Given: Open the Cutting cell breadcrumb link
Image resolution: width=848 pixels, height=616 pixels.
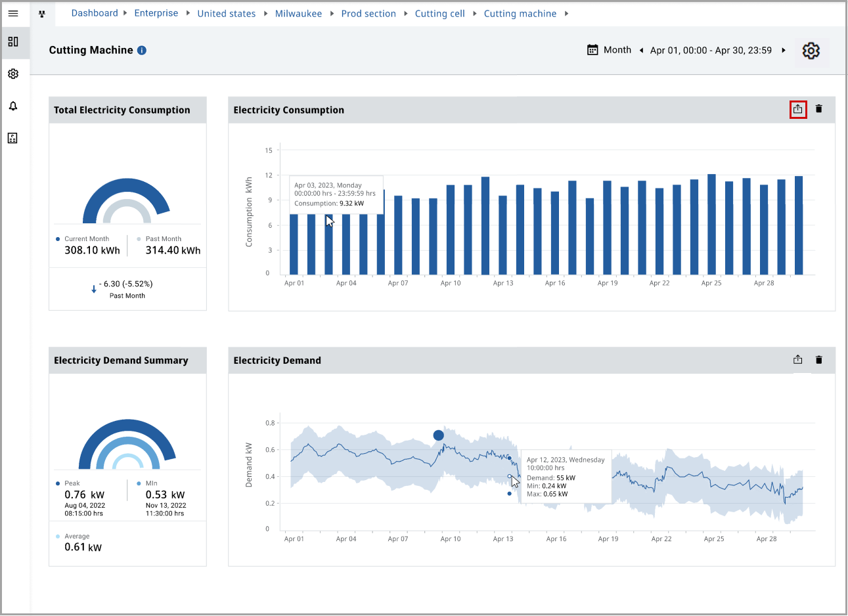Looking at the screenshot, I should pos(439,12).
